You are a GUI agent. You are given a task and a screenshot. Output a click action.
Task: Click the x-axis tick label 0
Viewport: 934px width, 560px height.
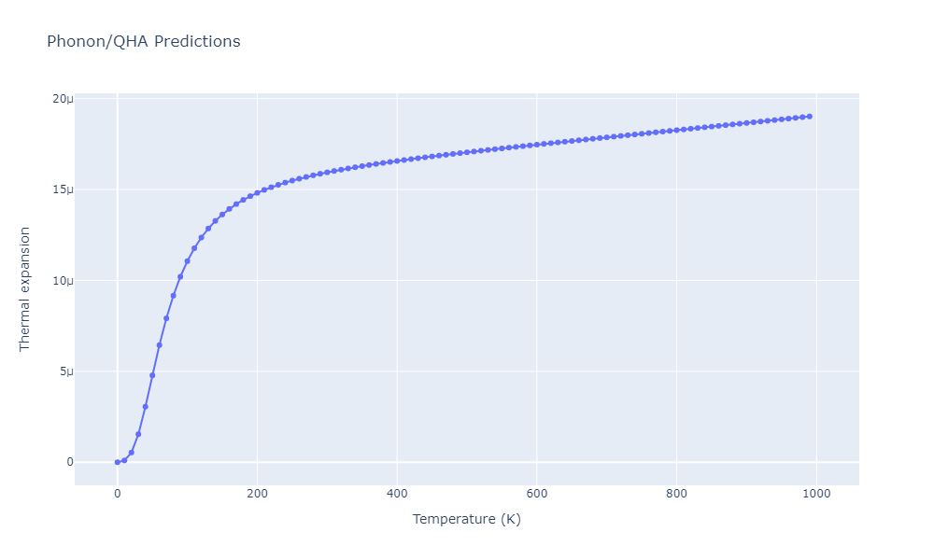(x=117, y=494)
